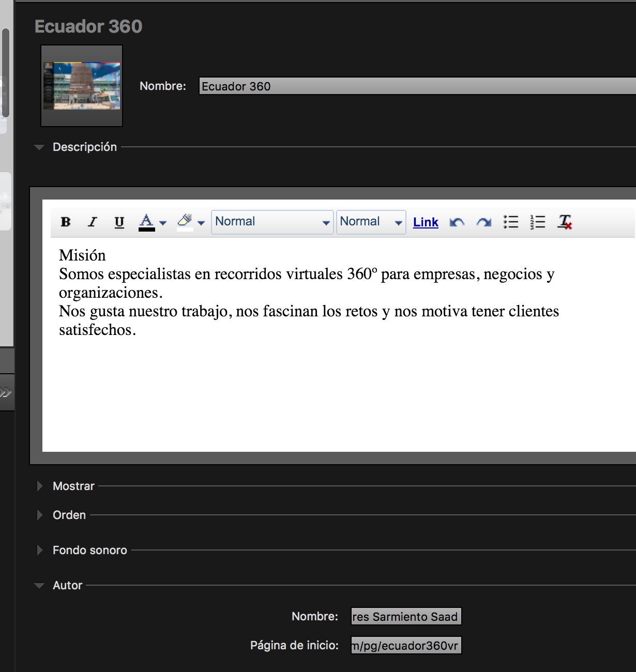This screenshot has height=672, width=636.
Task: Click the clear formatting icon
Action: pos(565,222)
